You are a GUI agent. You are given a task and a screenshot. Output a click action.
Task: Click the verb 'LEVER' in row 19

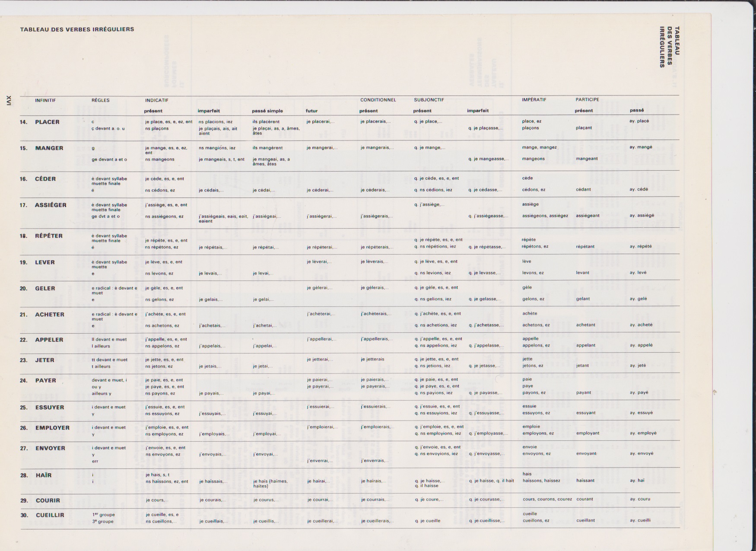[45, 262]
